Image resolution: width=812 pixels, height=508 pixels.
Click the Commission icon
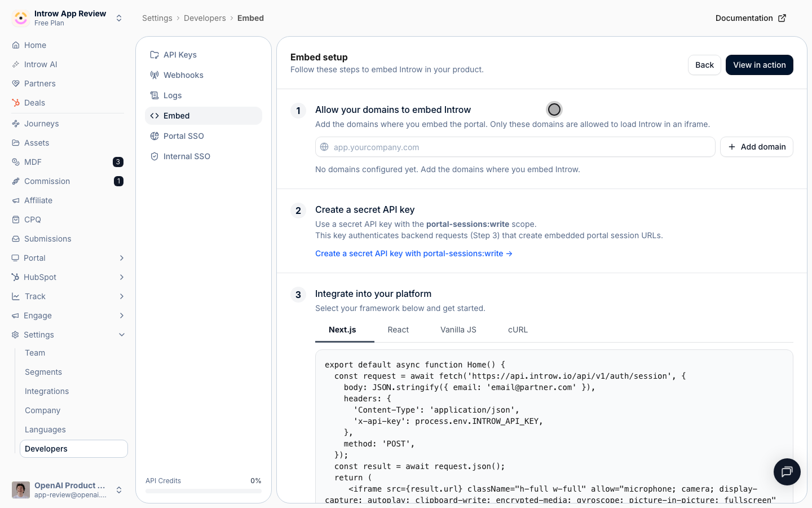(x=16, y=181)
